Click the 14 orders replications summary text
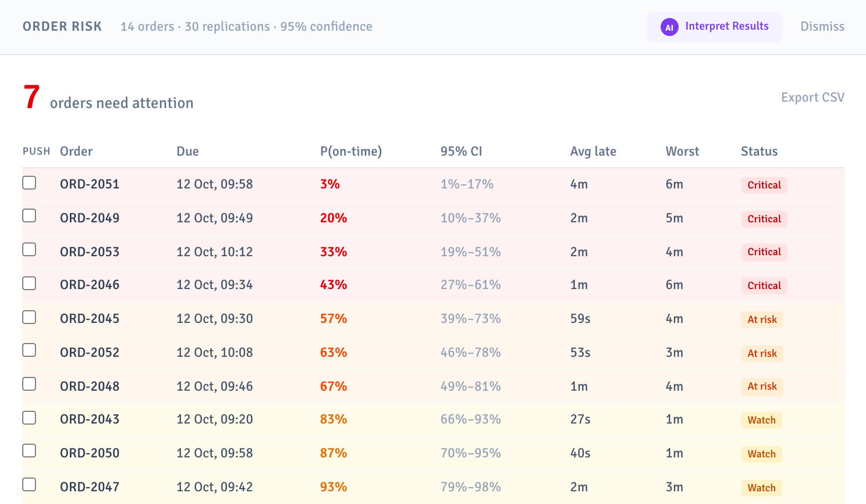Viewport: 866px width, 504px height. pos(246,26)
